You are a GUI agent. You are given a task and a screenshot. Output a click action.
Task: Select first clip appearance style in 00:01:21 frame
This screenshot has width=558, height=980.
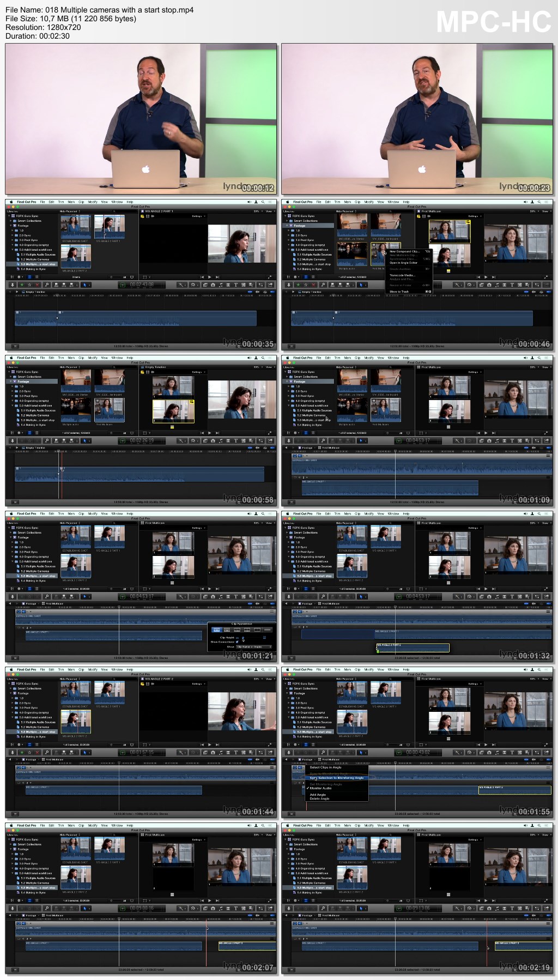point(216,630)
